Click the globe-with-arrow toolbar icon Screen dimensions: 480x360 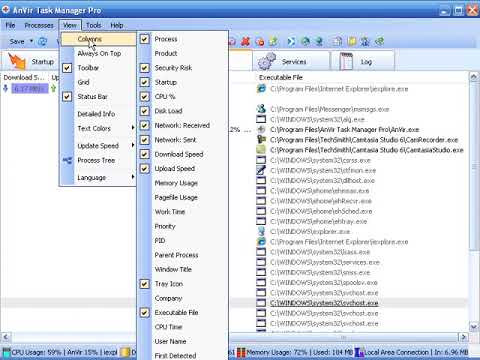[319, 42]
